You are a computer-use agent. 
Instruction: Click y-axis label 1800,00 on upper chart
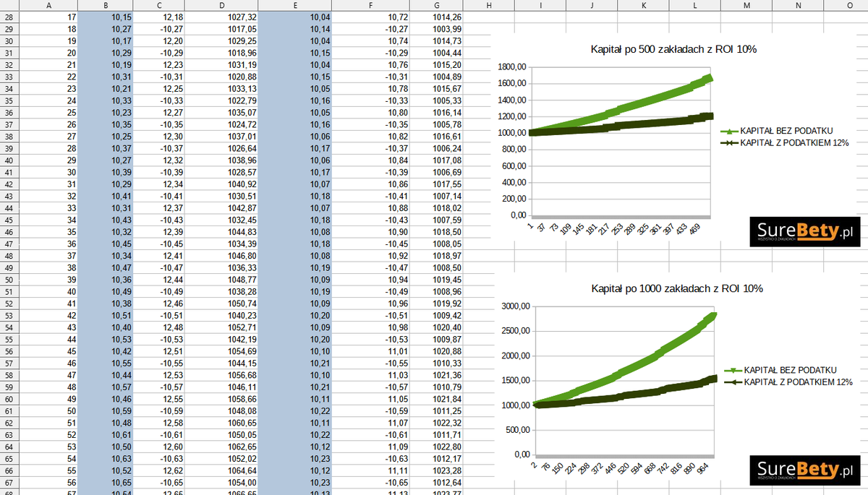[x=512, y=67]
